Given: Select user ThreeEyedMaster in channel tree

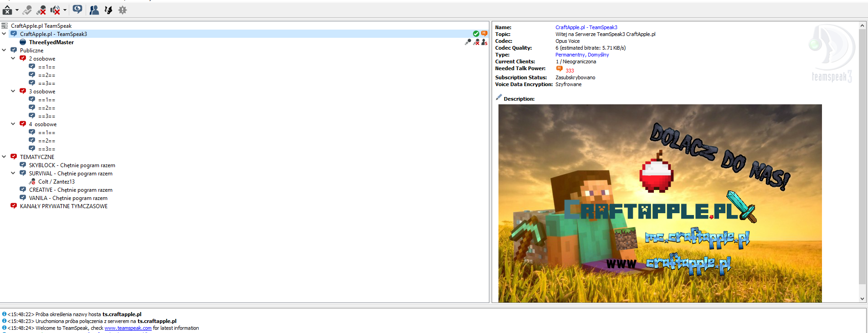Looking at the screenshot, I should pyautogui.click(x=51, y=42).
